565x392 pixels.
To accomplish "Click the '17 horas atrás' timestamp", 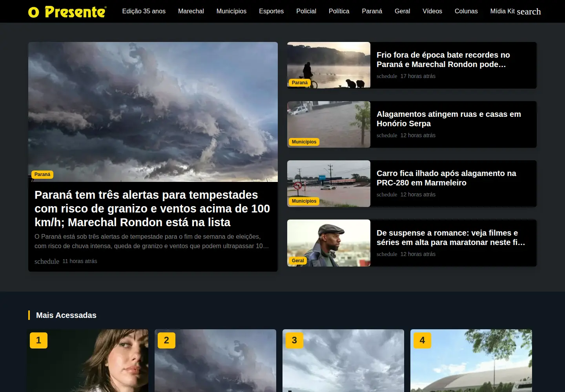I will coord(418,76).
